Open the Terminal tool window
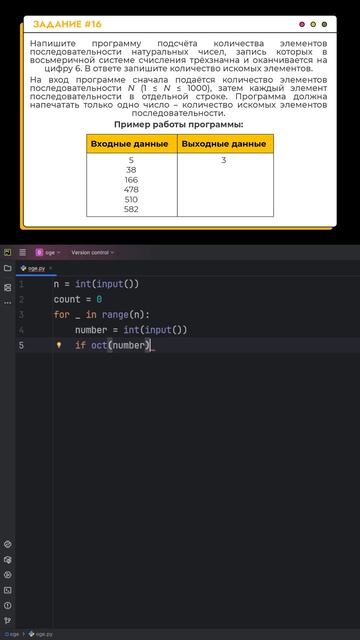Screen dimensions: 360x640 (x=7, y=590)
